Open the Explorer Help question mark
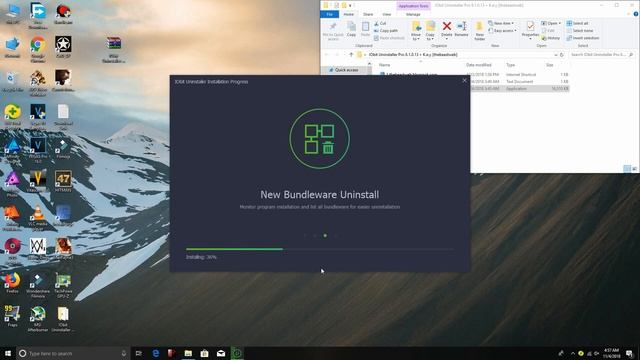 [x=636, y=14]
